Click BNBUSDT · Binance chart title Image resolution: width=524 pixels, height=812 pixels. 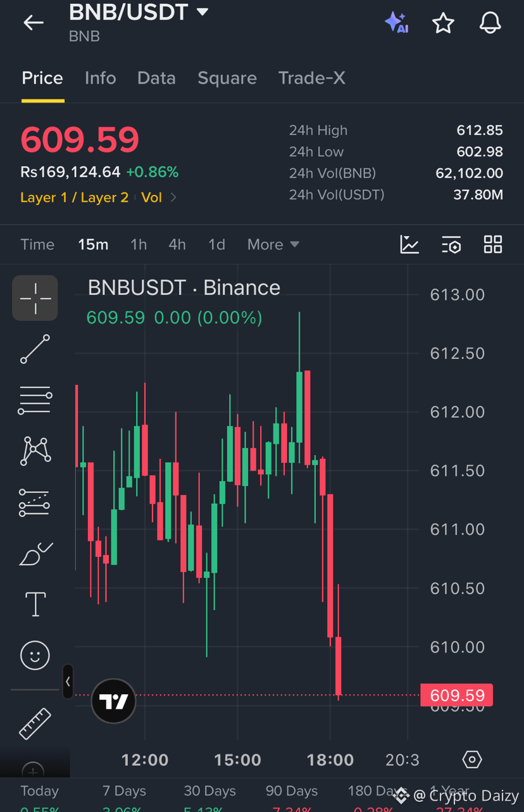coord(184,288)
